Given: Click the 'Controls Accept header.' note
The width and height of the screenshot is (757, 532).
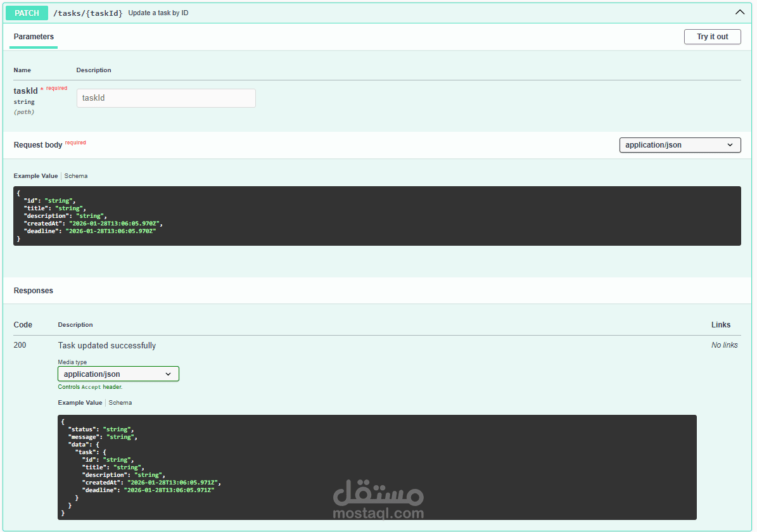Looking at the screenshot, I should pos(91,387).
